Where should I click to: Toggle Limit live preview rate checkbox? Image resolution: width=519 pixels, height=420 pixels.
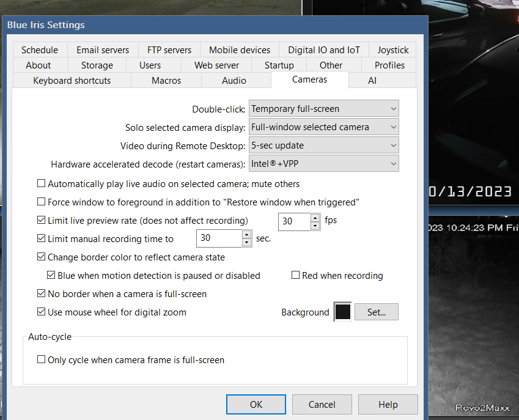click(41, 220)
